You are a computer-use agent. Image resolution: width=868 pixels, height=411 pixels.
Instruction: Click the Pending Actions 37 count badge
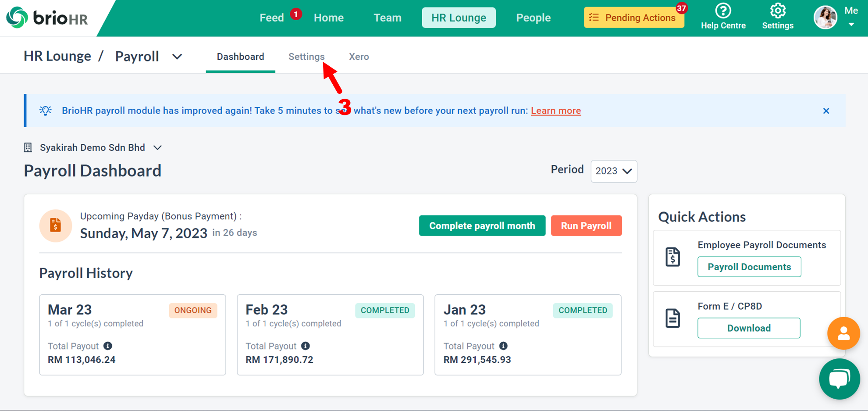(x=681, y=8)
